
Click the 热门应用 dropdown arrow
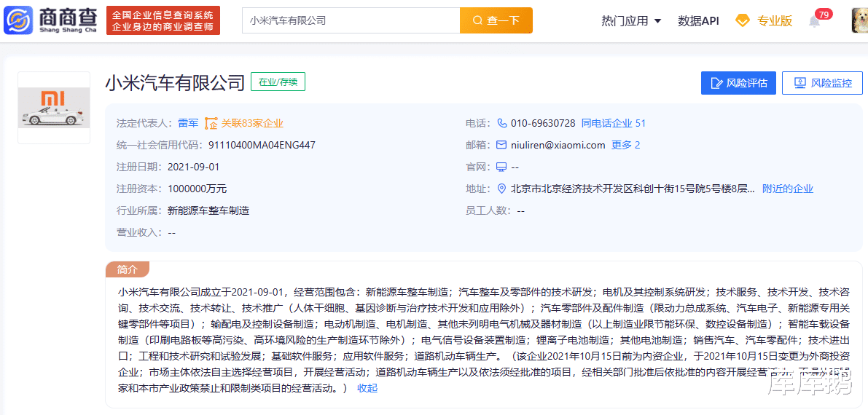click(x=657, y=21)
